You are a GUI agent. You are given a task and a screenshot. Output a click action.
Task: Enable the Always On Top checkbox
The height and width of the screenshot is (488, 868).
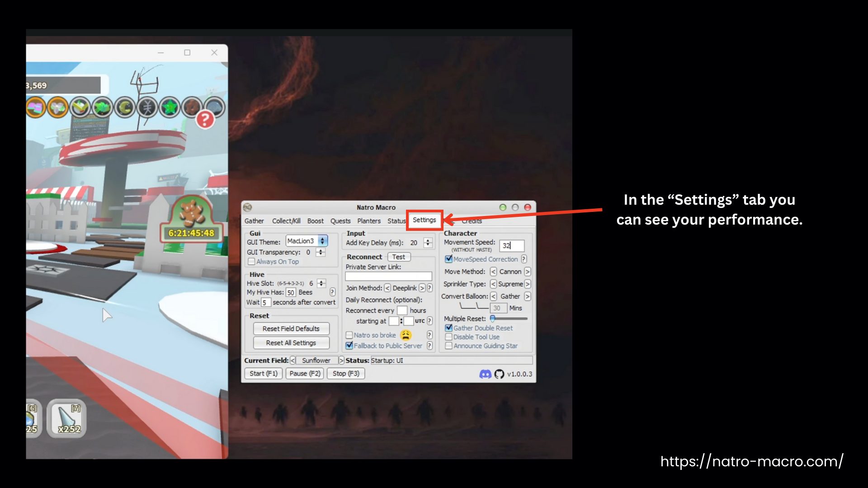point(251,261)
